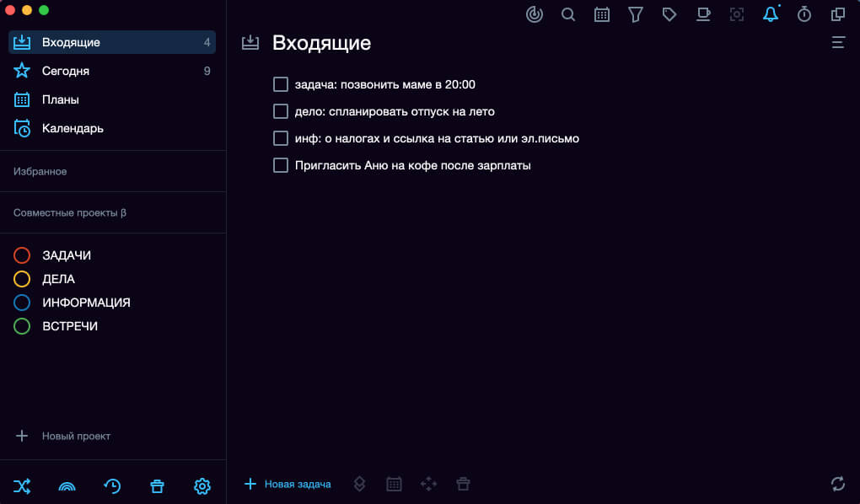Screen dimensions: 860x504
Task: Click the yellow circle of ДЕЛА
Action: click(x=22, y=279)
